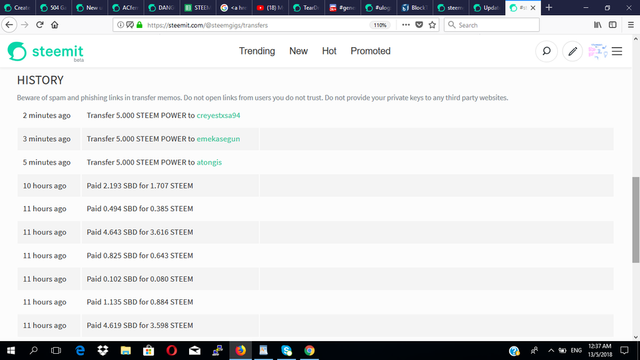Viewport: 640px width, 360px height.
Task: Switch to the DANG browser tab
Action: pyautogui.click(x=162, y=8)
